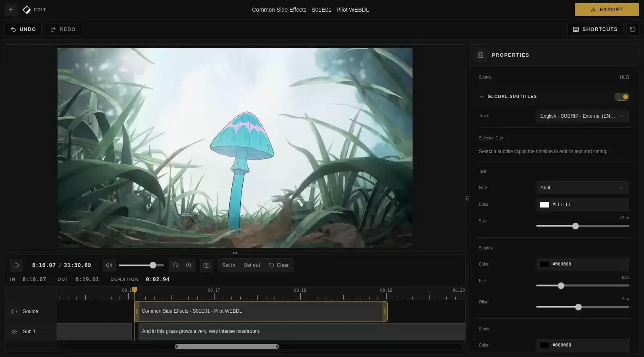Open the Font dropdown showing Arial
This screenshot has width=644, height=357.
pyautogui.click(x=582, y=188)
